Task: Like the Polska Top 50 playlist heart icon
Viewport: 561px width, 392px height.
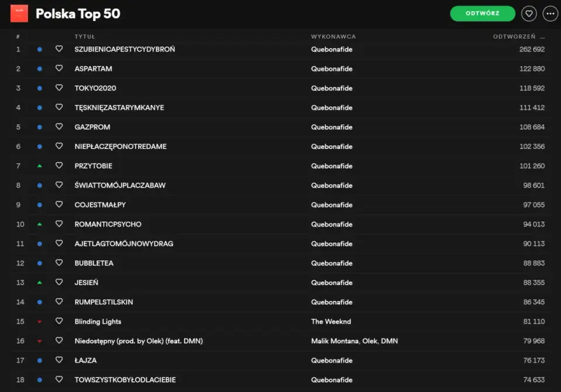Action: [x=529, y=13]
